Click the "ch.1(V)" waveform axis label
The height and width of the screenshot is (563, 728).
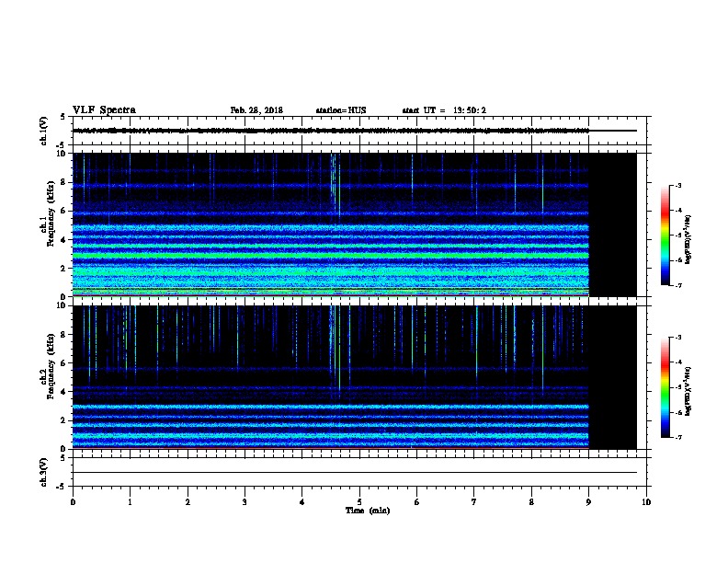[x=43, y=131]
